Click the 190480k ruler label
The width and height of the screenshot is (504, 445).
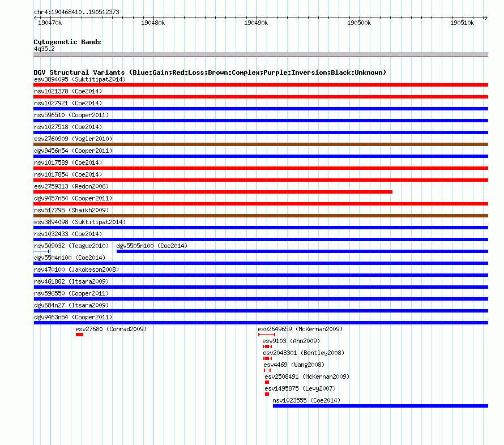153,23
